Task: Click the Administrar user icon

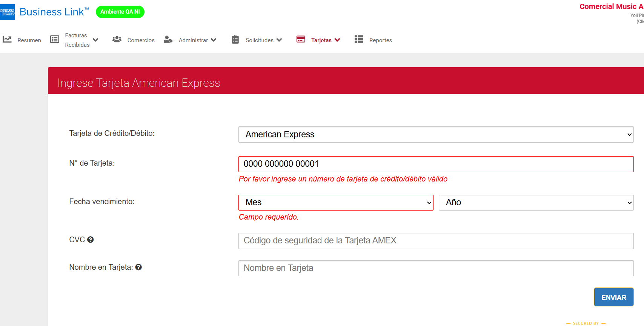Action: point(168,40)
